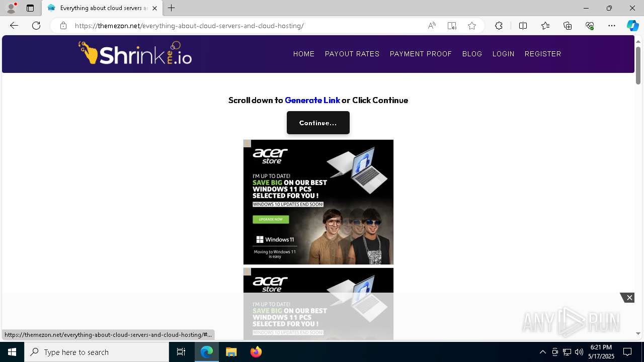Click UPGRADE NOW in Acer ad
This screenshot has width=644, height=362.
271,220
